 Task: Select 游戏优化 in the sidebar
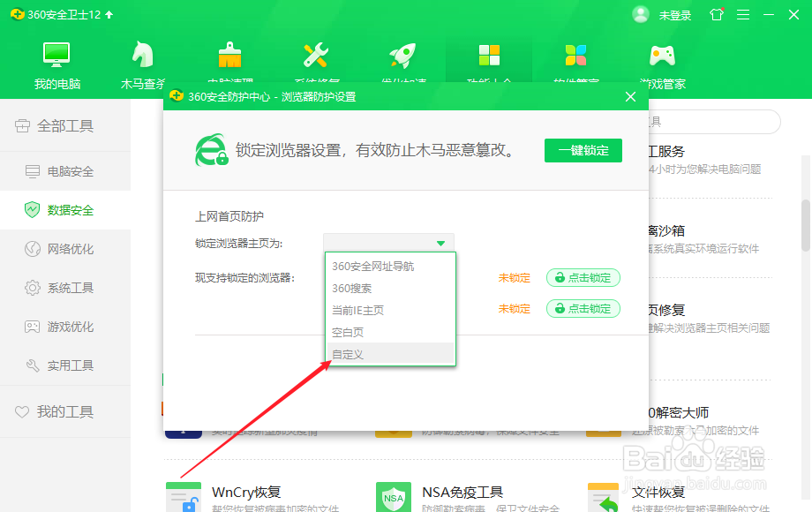click(65, 327)
